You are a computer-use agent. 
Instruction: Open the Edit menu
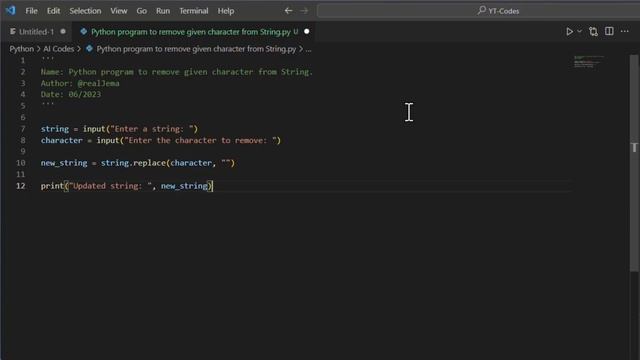53,11
